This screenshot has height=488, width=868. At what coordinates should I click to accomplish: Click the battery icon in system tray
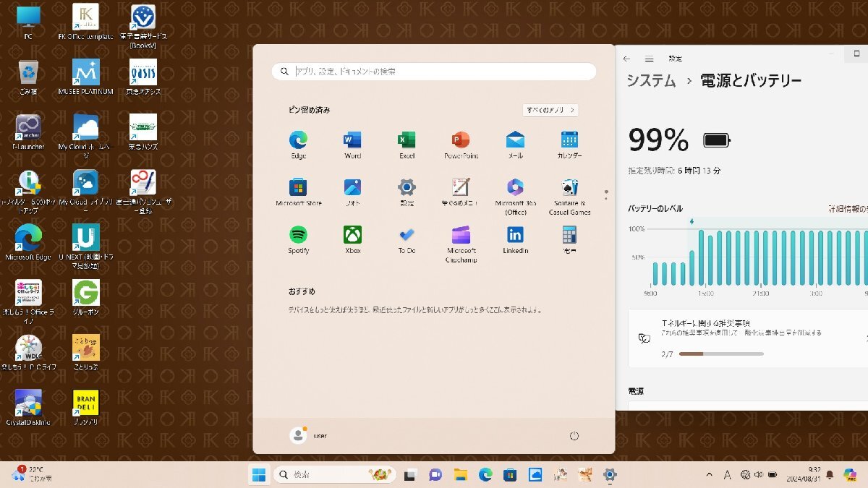(773, 474)
